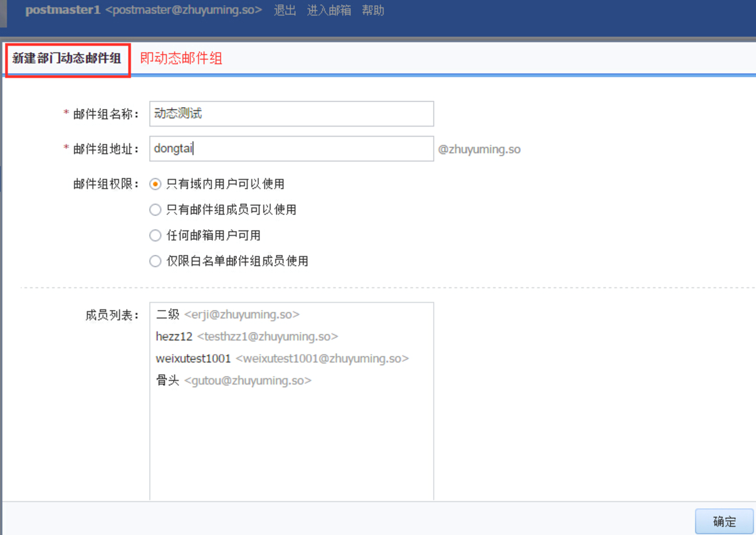Select member hezz12 in member list
The width and height of the screenshot is (756, 535).
pyautogui.click(x=247, y=336)
